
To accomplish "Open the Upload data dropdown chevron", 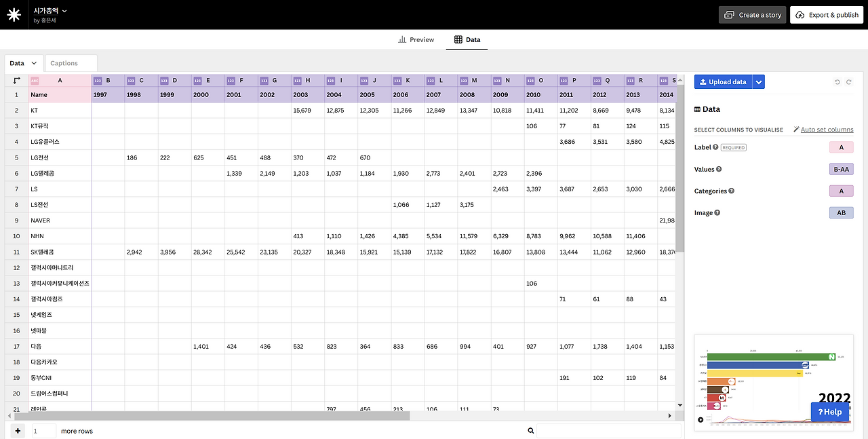I will pyautogui.click(x=758, y=81).
